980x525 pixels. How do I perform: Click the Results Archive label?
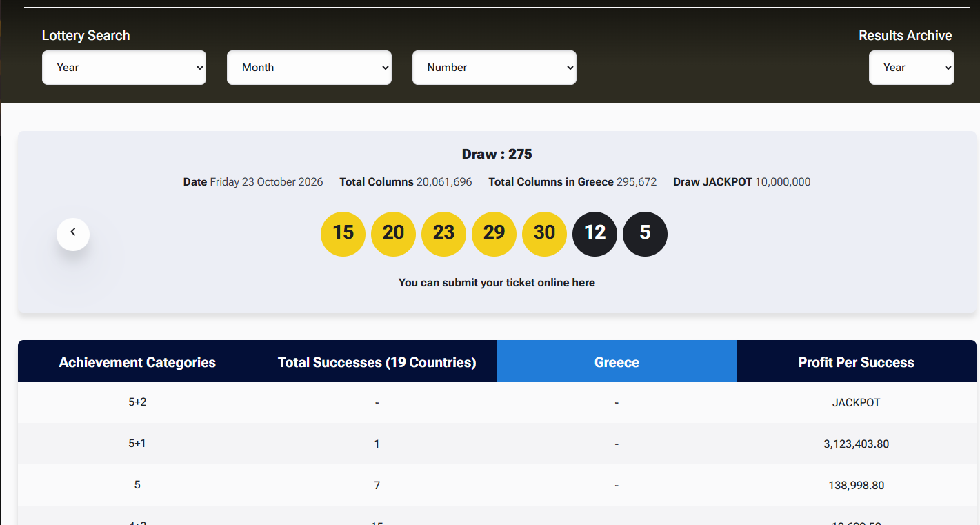click(905, 35)
